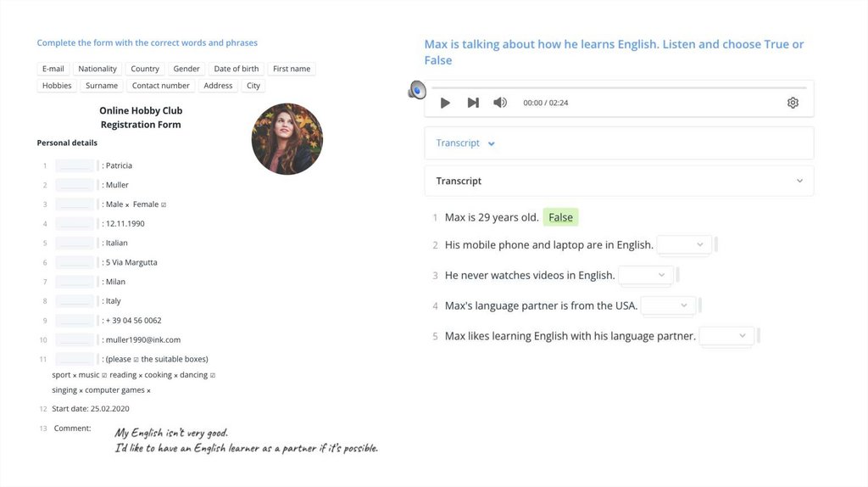Pick the E-mail word chip
Image resolution: width=868 pixels, height=487 pixels.
click(53, 69)
